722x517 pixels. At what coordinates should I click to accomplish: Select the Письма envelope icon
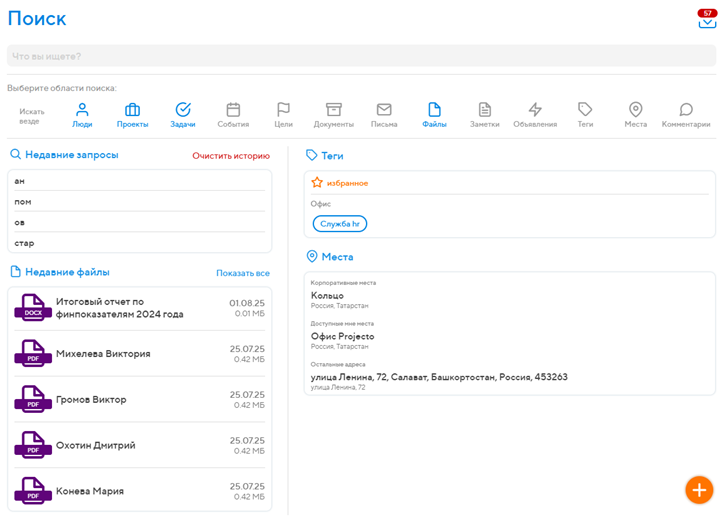384,115
